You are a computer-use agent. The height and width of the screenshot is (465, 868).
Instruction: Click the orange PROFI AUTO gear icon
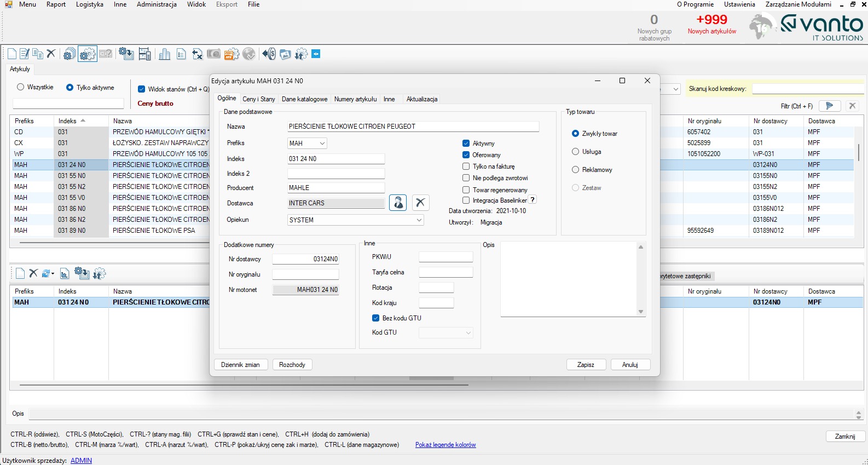pos(232,54)
